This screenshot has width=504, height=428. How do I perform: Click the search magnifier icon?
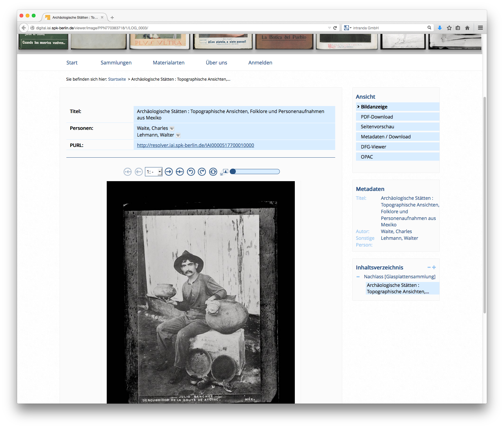429,28
